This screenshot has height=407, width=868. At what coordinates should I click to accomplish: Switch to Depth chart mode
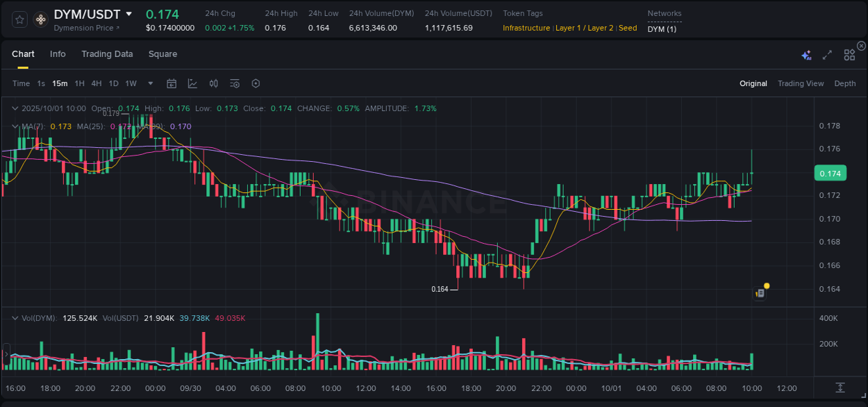click(844, 83)
